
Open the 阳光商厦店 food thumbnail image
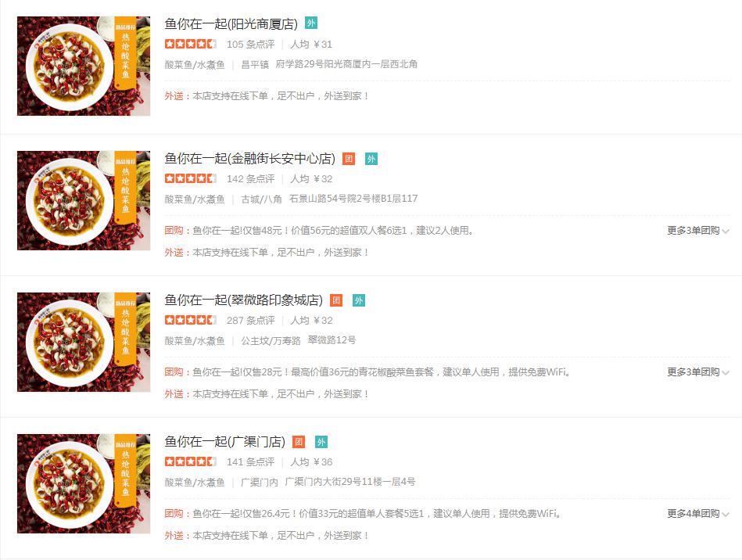coord(84,66)
